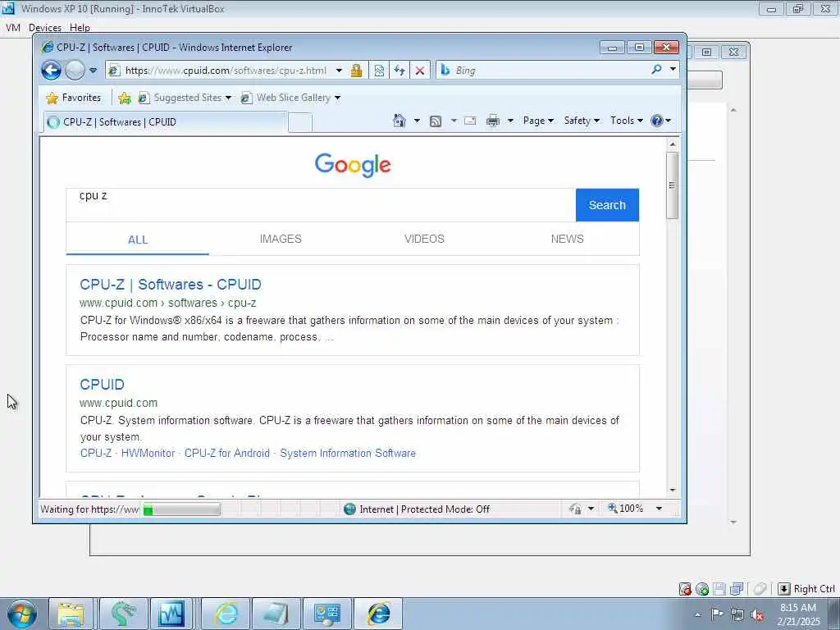Open the green dragon taskbar app
The height and width of the screenshot is (630, 840).
click(x=123, y=614)
